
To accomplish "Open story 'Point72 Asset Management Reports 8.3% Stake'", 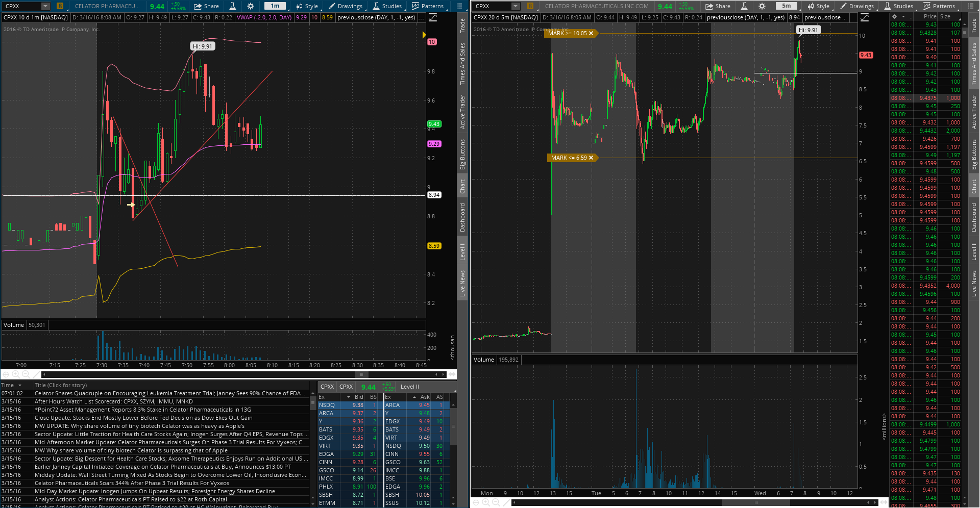I will tap(143, 410).
